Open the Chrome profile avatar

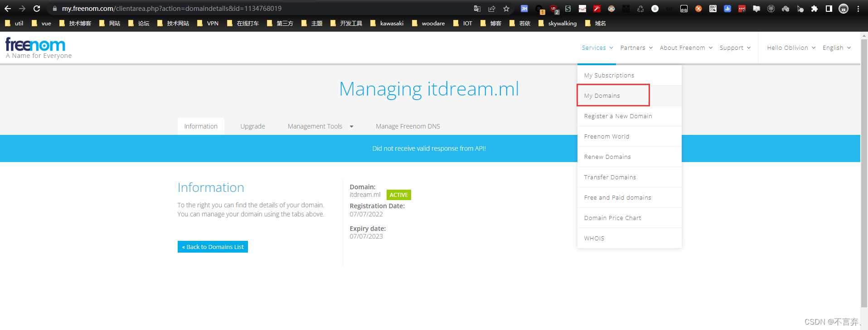[x=844, y=9]
